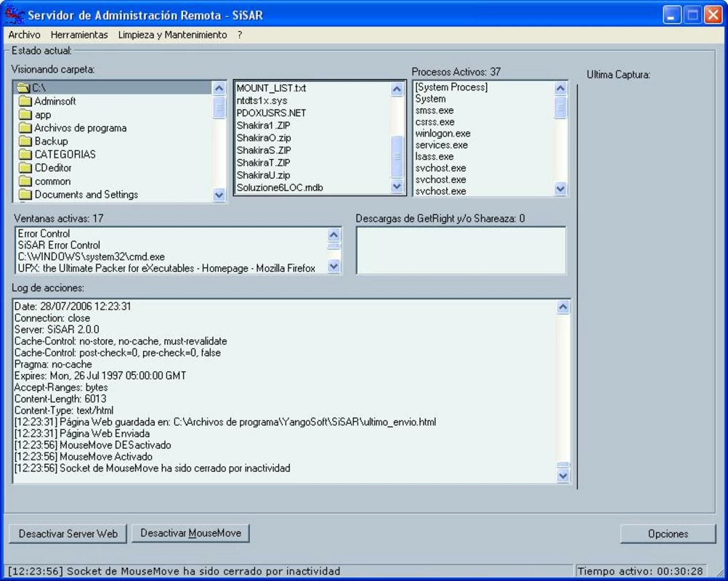This screenshot has height=581, width=728.
Task: Select file ShakiraU.zip
Action: pyautogui.click(x=263, y=176)
